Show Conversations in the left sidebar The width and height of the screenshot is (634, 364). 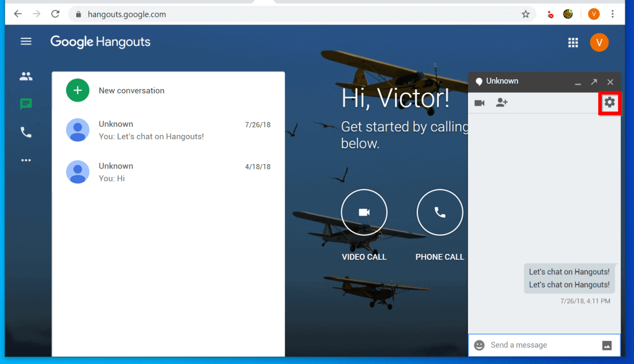(x=26, y=104)
